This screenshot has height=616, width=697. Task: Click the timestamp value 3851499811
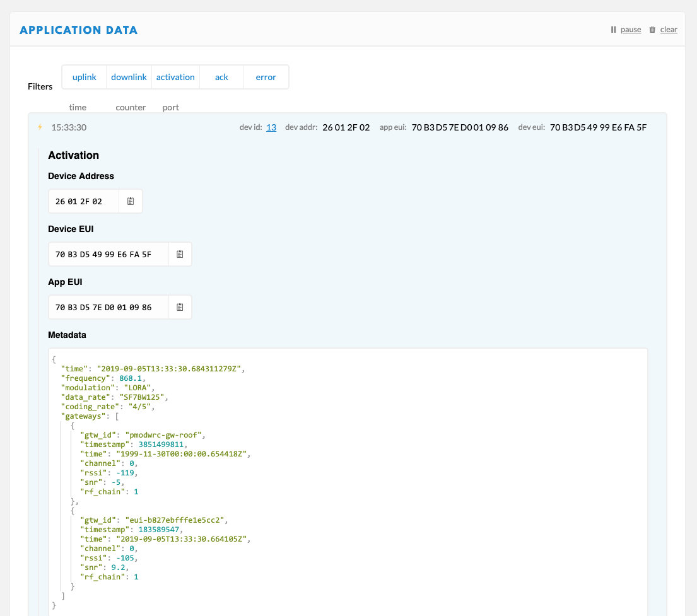coord(161,445)
